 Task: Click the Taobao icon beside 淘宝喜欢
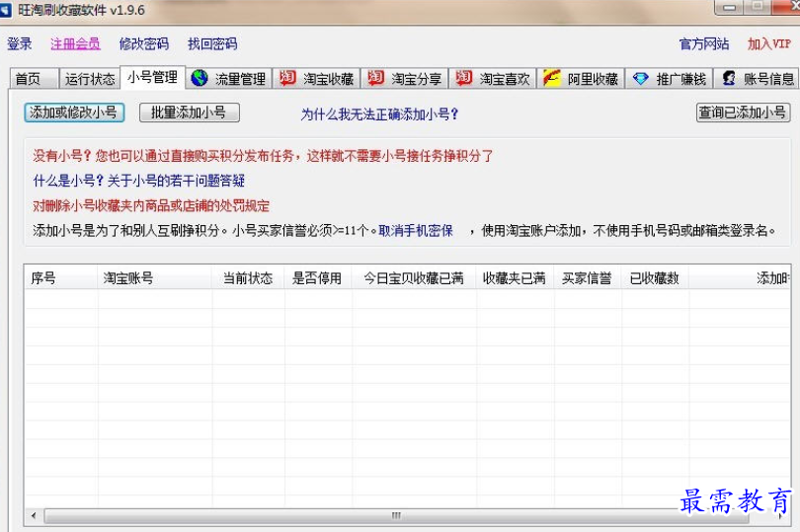pos(464,78)
